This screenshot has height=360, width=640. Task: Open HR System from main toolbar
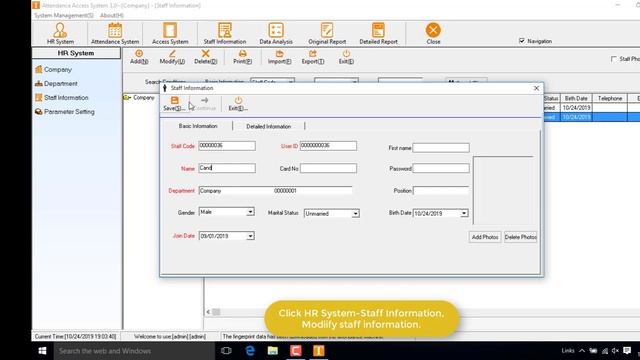point(60,33)
